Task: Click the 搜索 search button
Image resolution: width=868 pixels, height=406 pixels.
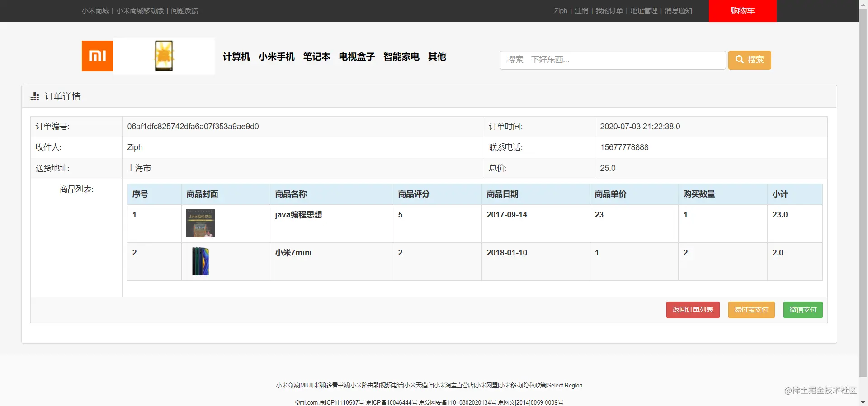Action: click(750, 60)
